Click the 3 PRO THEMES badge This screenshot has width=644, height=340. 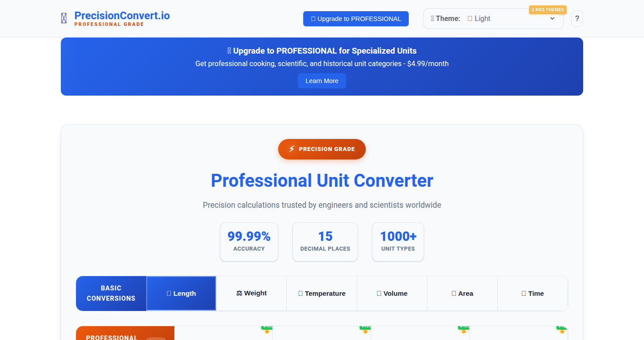[548, 10]
